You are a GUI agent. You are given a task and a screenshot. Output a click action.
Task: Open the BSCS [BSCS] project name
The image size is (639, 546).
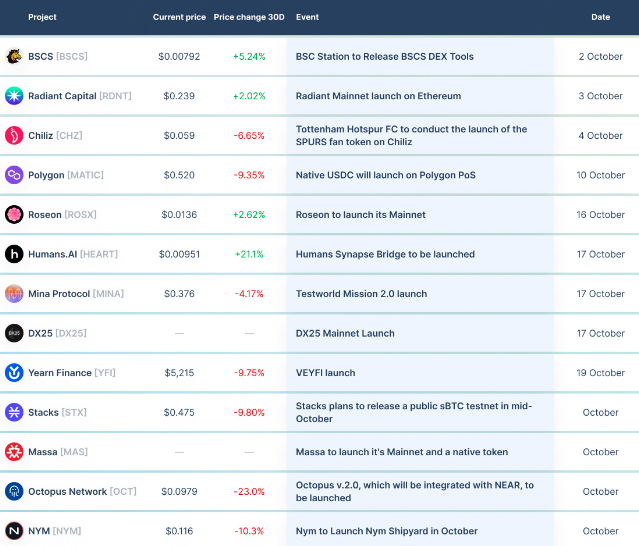58,56
